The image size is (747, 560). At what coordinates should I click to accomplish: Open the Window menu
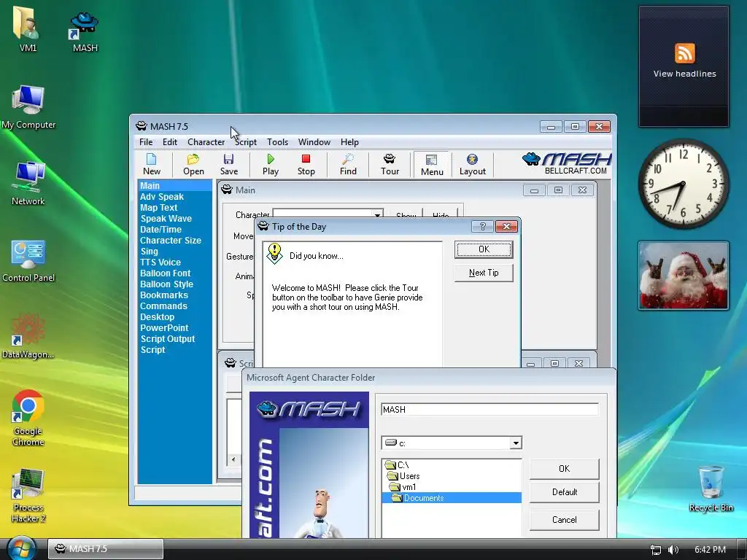tap(314, 142)
